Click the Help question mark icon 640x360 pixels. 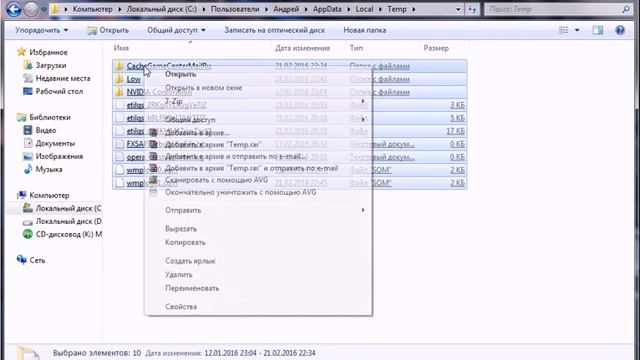pyautogui.click(x=620, y=30)
